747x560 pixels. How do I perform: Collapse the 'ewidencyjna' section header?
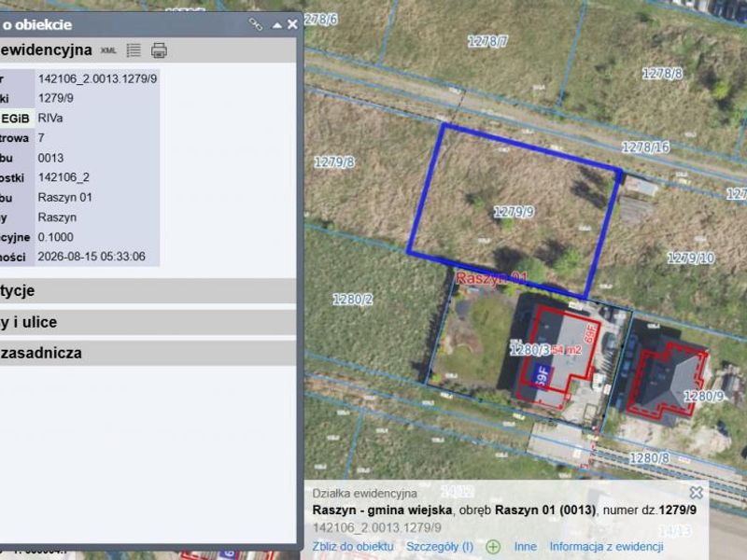[x=148, y=50]
